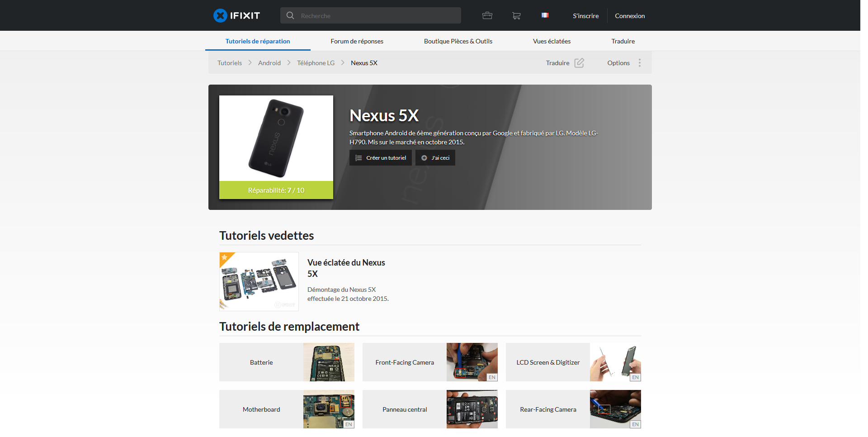
Task: Click the Réparabilité 7/10 score bar
Action: (276, 190)
